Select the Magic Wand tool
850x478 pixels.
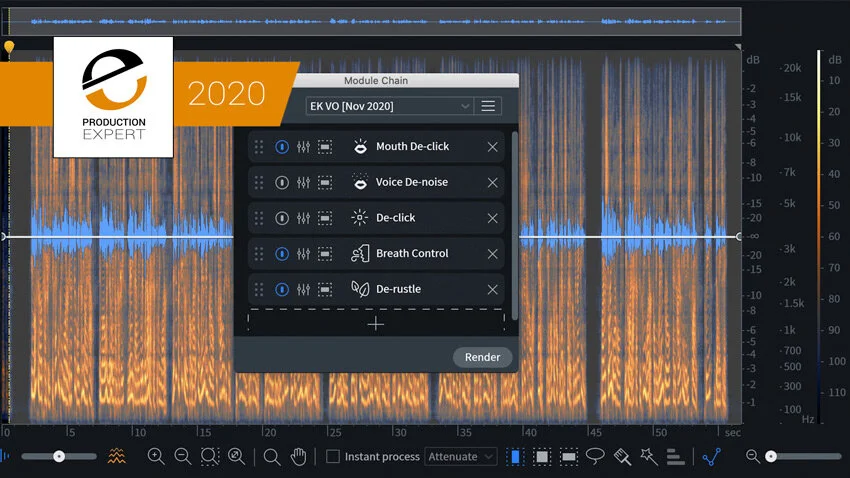[648, 456]
